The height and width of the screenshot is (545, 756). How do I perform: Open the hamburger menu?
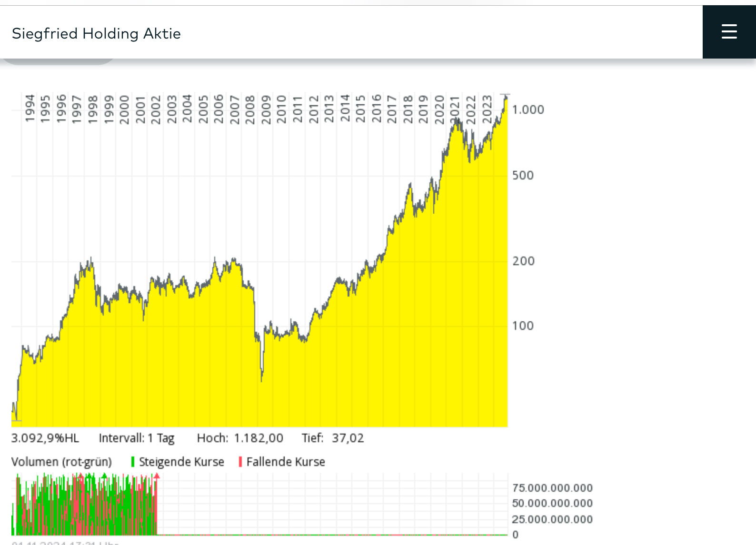pos(729,32)
